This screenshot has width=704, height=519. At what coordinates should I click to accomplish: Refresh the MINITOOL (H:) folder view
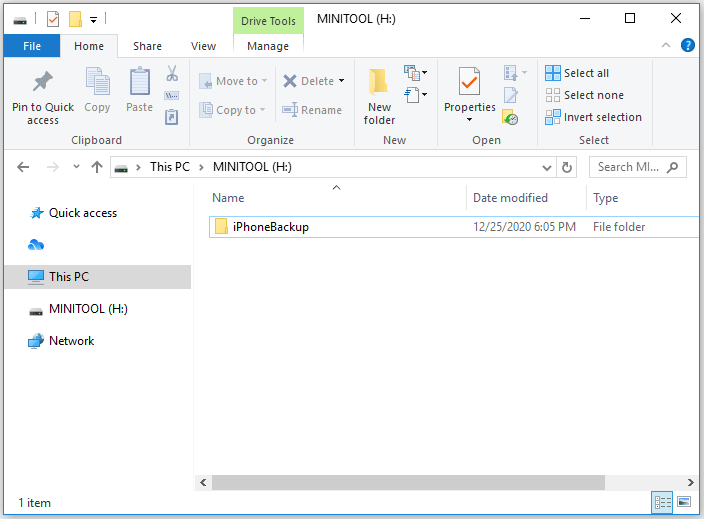tap(567, 167)
